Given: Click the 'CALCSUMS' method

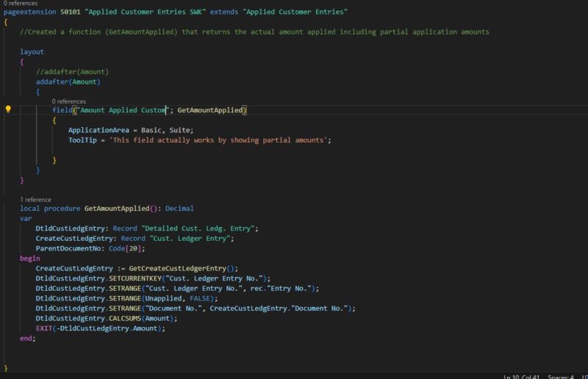Looking at the screenshot, I should click(x=125, y=318).
